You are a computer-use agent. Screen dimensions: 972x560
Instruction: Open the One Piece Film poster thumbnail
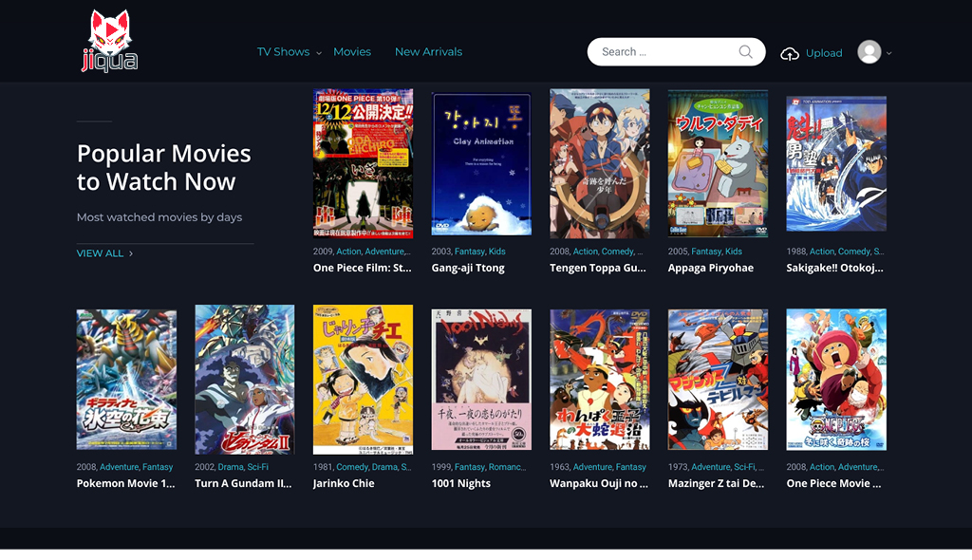point(364,163)
